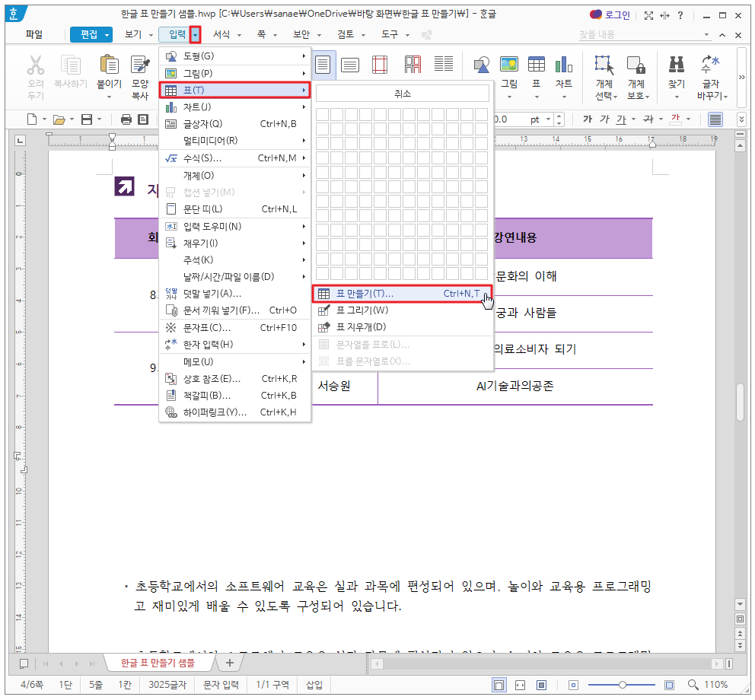755x700 pixels.
Task: Select 하이퍼링크(Y)... menu entry
Action: 235,412
